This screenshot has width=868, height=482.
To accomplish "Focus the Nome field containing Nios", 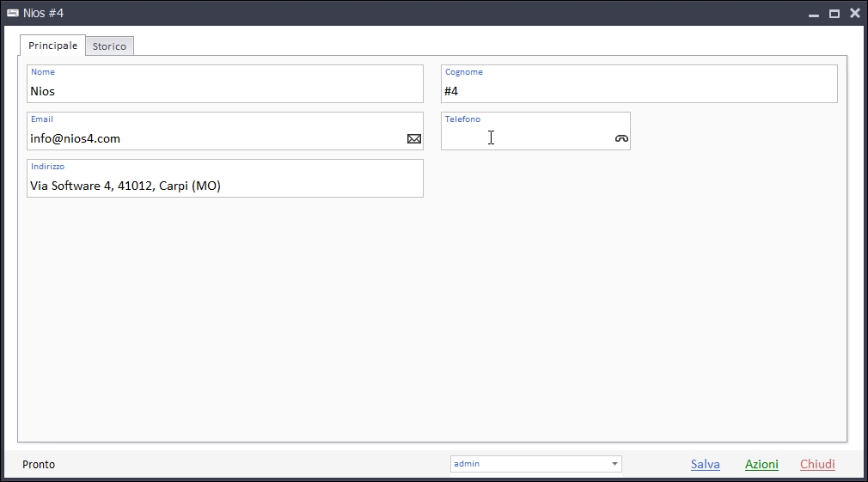I will click(x=223, y=91).
